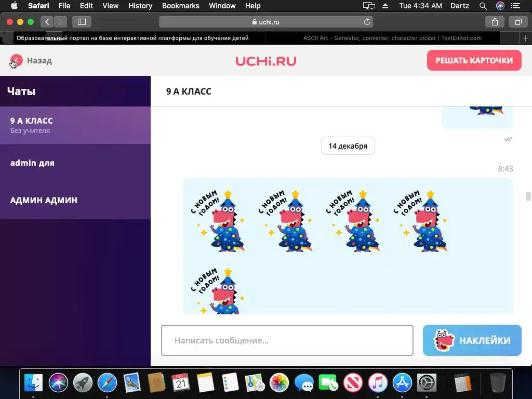Open the Bookmarks menu
The image size is (532, 399).
point(180,6)
